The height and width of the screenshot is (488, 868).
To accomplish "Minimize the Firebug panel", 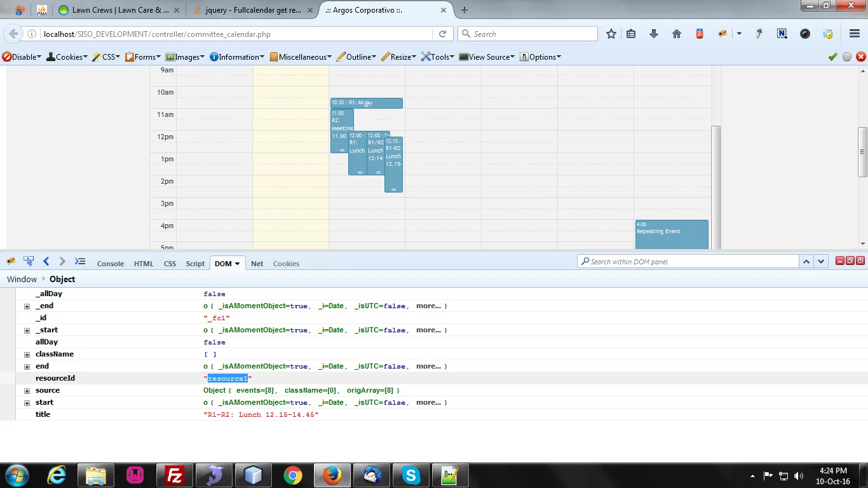I will click(840, 261).
